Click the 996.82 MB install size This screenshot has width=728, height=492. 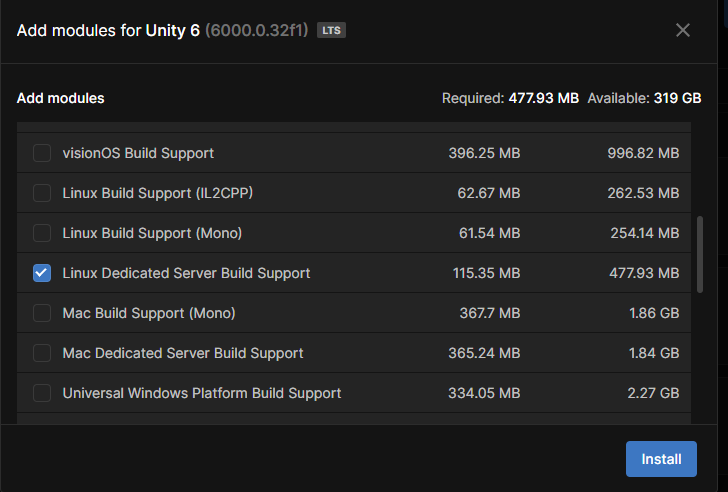(x=643, y=153)
